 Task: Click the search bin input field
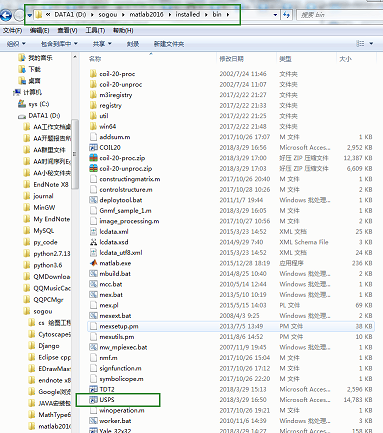click(340, 15)
